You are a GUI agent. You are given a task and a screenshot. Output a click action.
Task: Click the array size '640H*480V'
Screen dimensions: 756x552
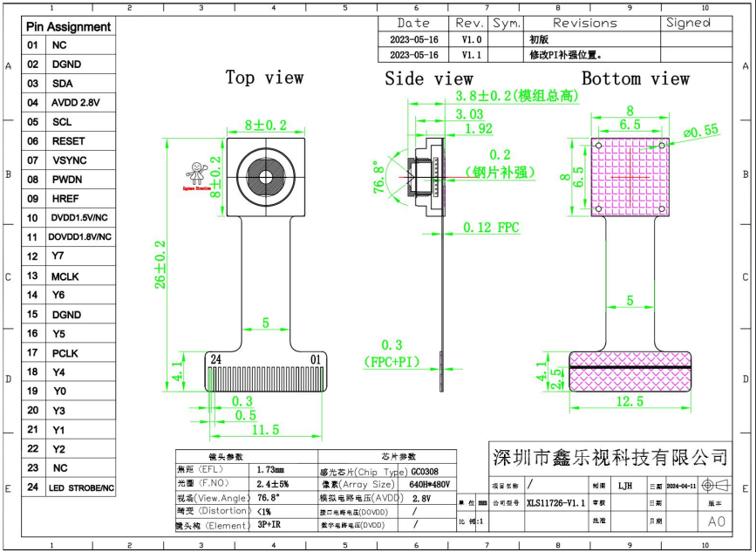[x=429, y=485]
